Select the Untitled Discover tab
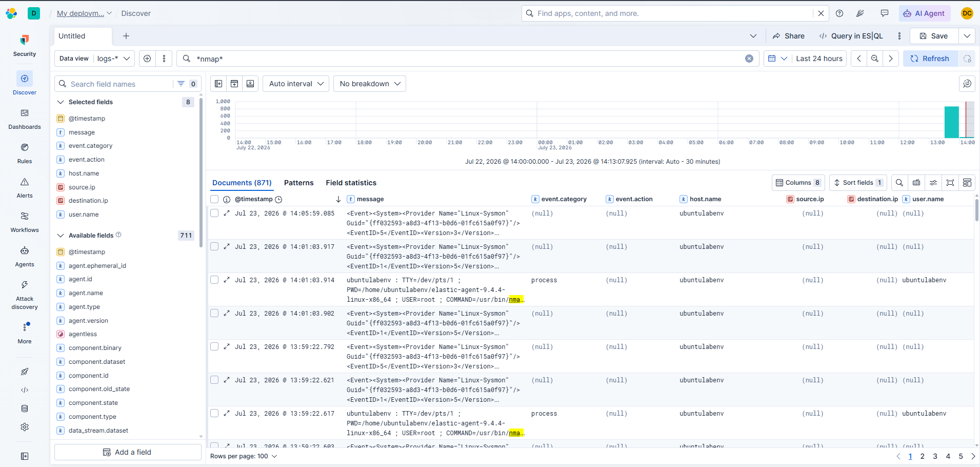 [83, 36]
